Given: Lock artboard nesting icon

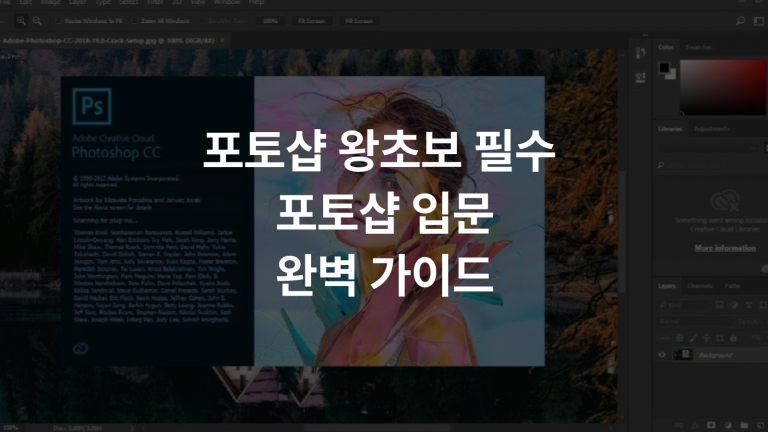Looking at the screenshot, I should (x=720, y=337).
